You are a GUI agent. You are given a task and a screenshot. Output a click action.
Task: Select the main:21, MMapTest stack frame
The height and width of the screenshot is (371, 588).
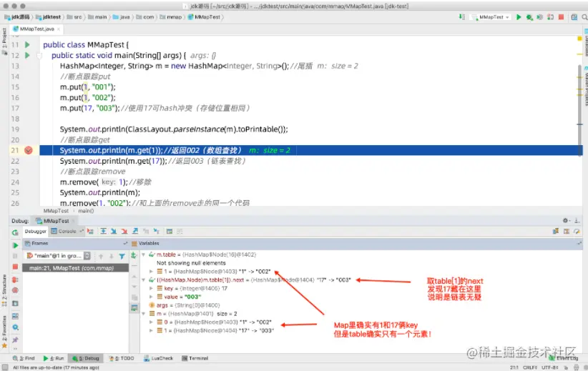coord(75,268)
